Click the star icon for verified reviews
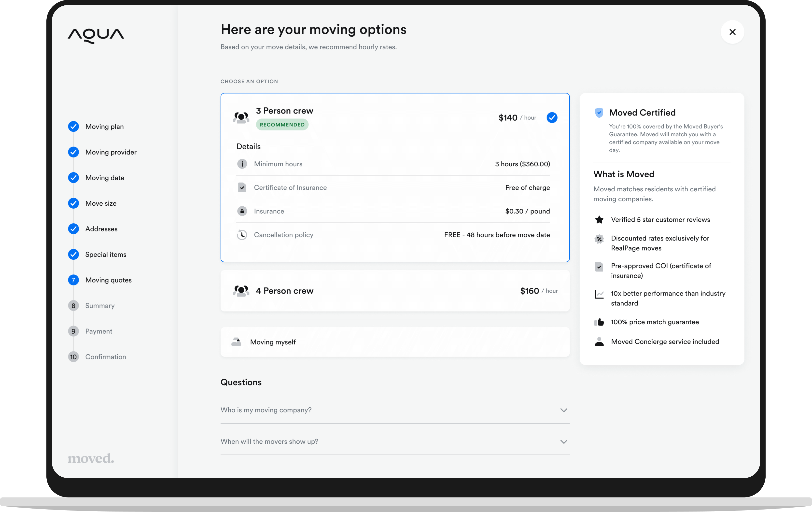Image resolution: width=812 pixels, height=512 pixels. click(599, 220)
